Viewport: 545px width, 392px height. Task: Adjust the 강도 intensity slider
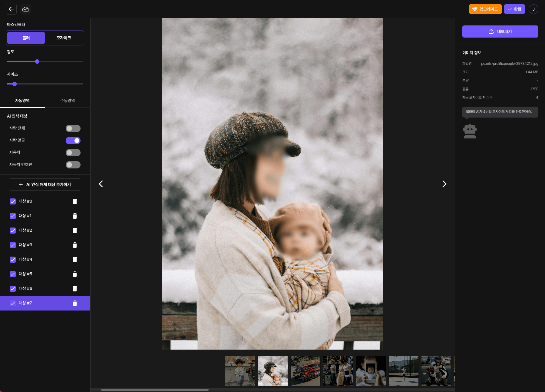pyautogui.click(x=37, y=61)
